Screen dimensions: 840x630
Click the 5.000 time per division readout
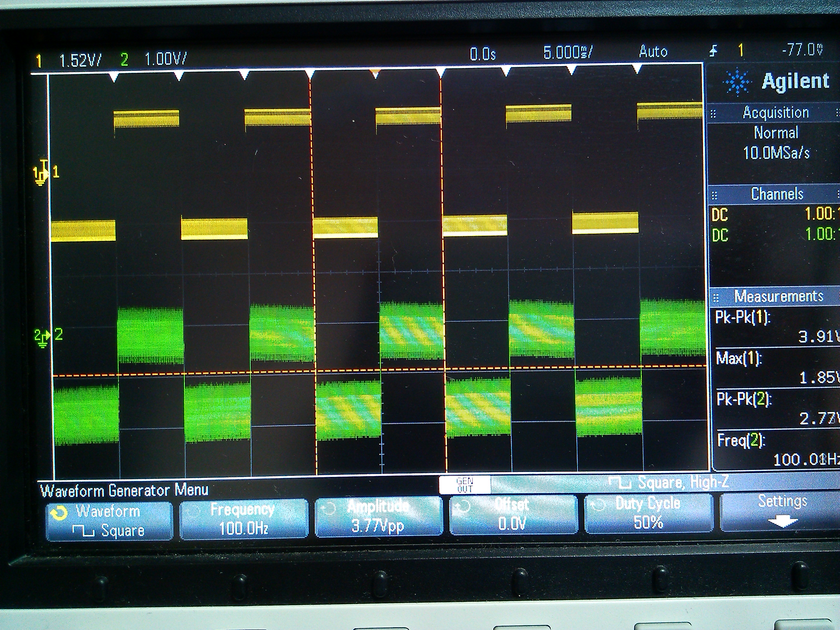pyautogui.click(x=568, y=52)
